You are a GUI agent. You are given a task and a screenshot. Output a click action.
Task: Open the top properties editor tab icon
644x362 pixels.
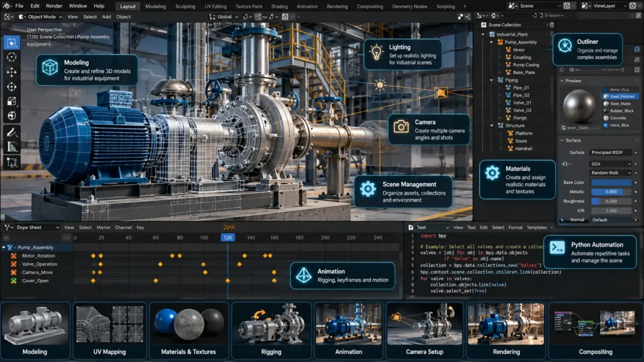click(x=637, y=49)
